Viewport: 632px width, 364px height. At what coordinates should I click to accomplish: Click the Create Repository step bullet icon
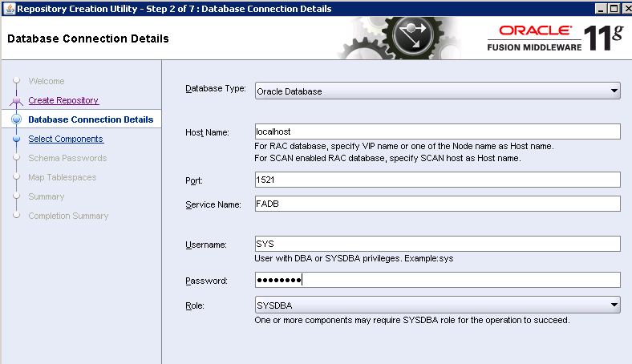click(x=16, y=100)
